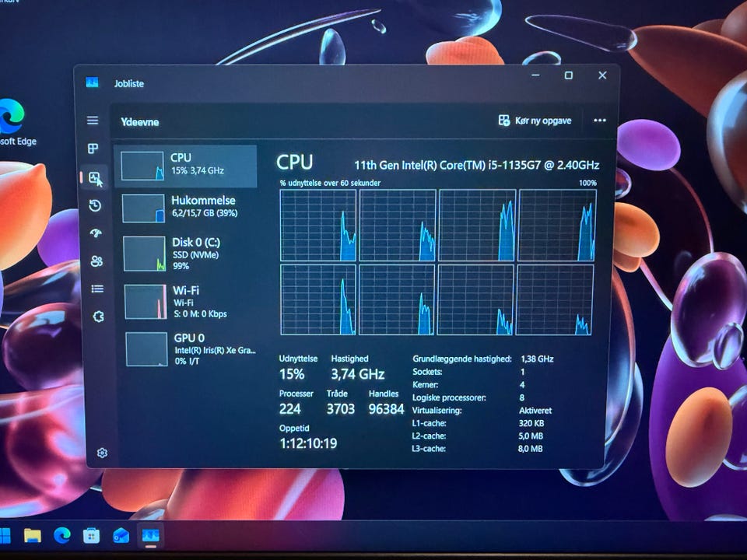Open Windows Start button on taskbar
Screen dimensions: 747x560
coord(5,535)
